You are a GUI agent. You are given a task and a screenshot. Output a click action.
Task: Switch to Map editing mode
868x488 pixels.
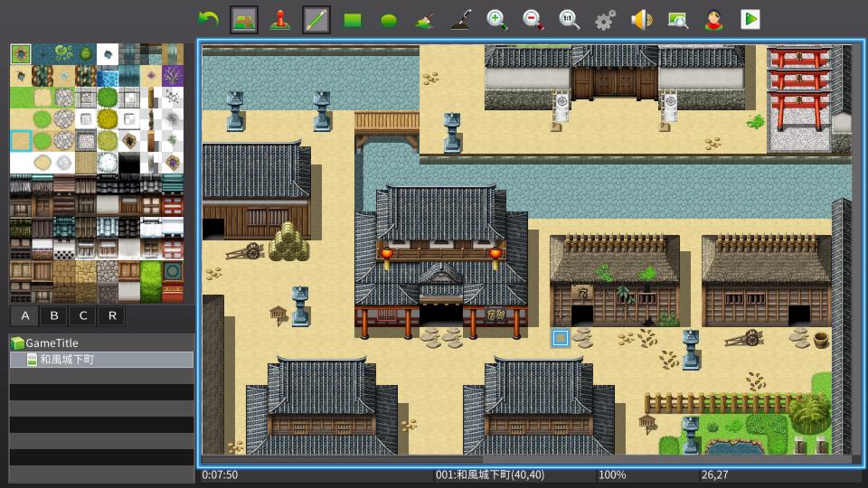click(244, 19)
